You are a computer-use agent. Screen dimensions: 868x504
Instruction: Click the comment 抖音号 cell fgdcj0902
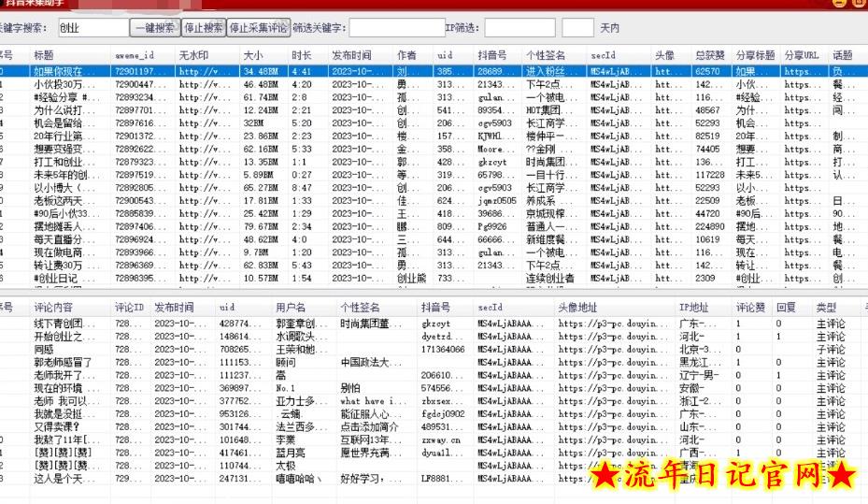(443, 413)
